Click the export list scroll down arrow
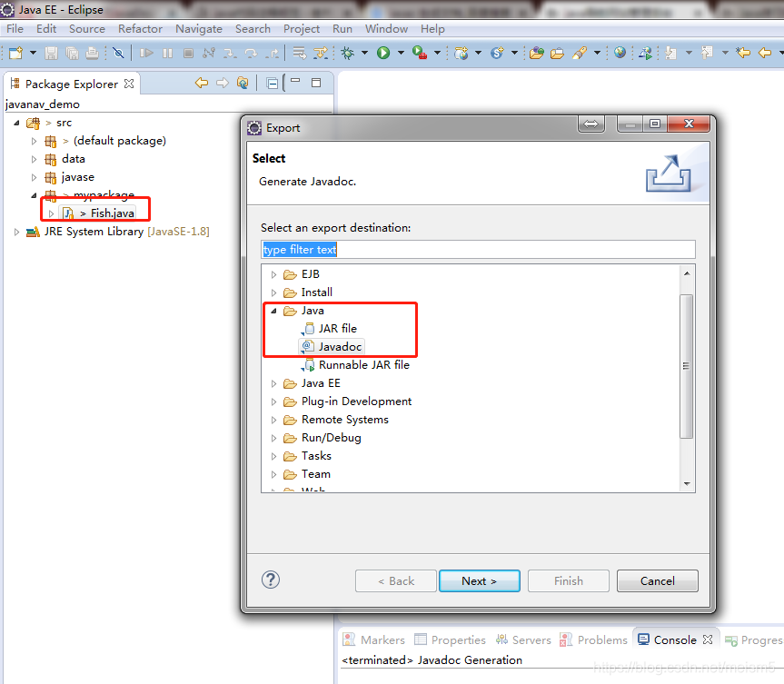 [x=687, y=483]
